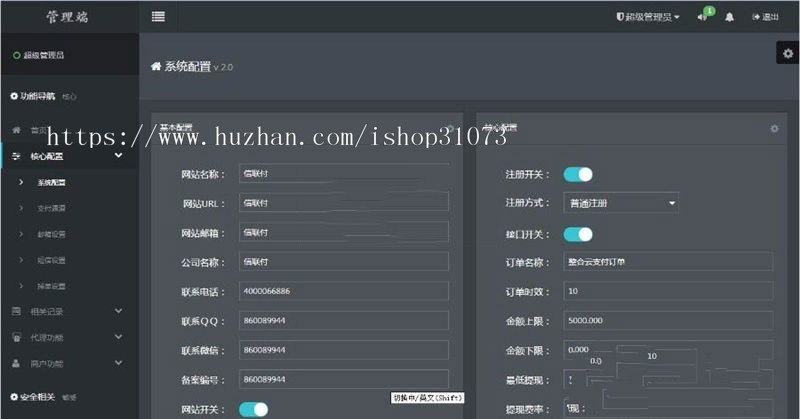Image resolution: width=800 pixels, height=419 pixels.
Task: Click the green online status circle
Action: coord(16,55)
